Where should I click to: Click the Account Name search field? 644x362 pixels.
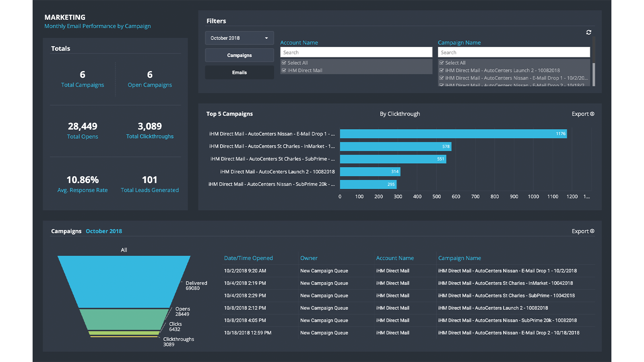coord(356,52)
